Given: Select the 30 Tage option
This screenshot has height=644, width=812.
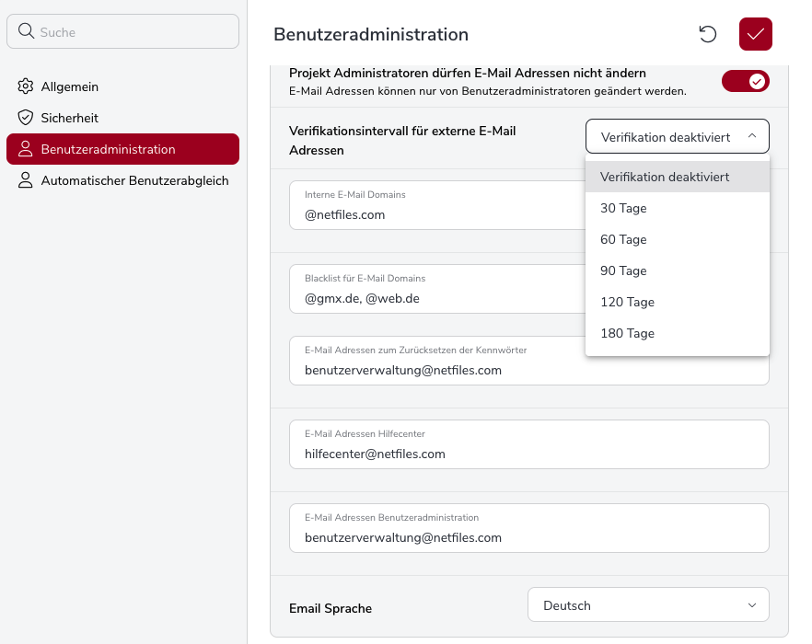Looking at the screenshot, I should [623, 208].
